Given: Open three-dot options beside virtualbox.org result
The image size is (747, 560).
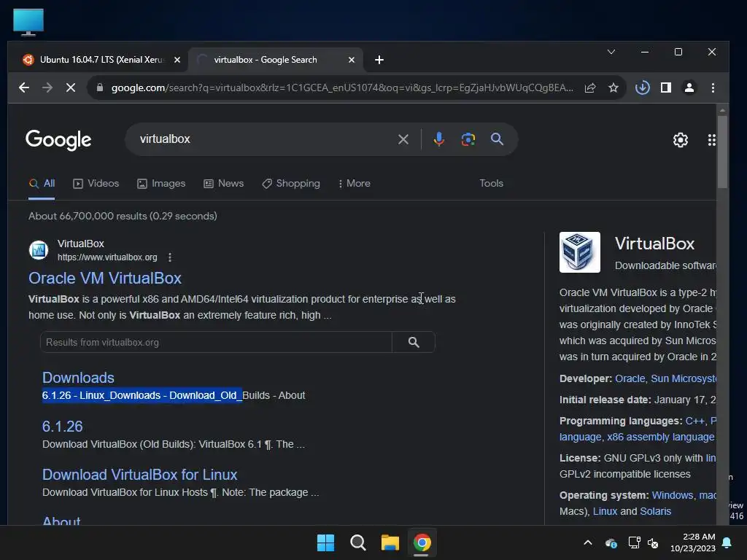Looking at the screenshot, I should 170,257.
